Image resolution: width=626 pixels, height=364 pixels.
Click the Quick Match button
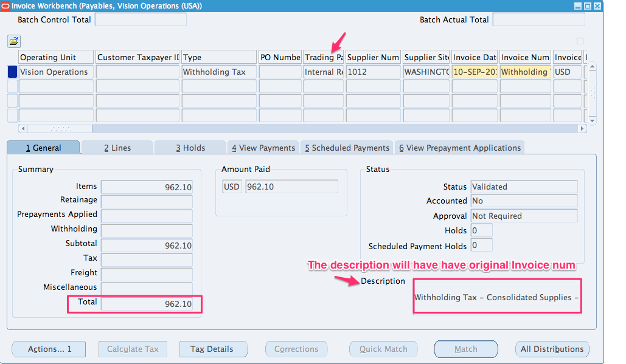point(383,349)
